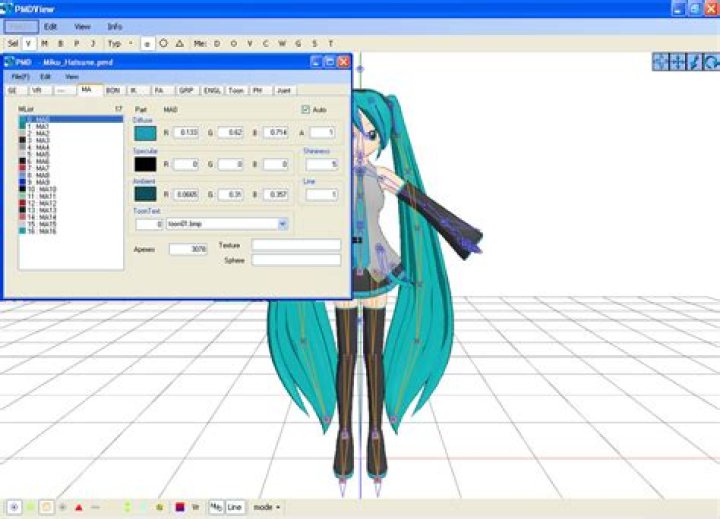Switch to the ENGL tab
This screenshot has width=720, height=519.
(x=212, y=90)
